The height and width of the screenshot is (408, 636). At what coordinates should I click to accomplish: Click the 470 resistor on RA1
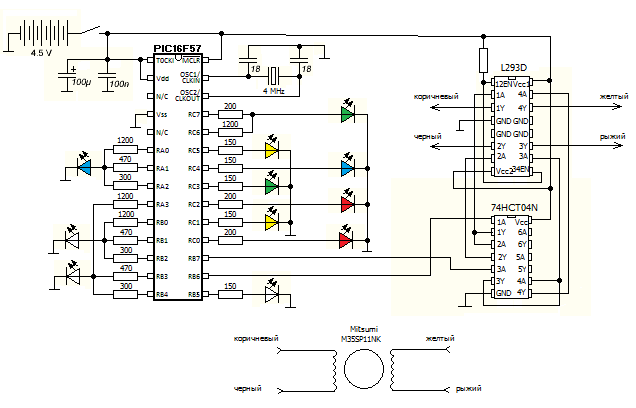(x=125, y=168)
